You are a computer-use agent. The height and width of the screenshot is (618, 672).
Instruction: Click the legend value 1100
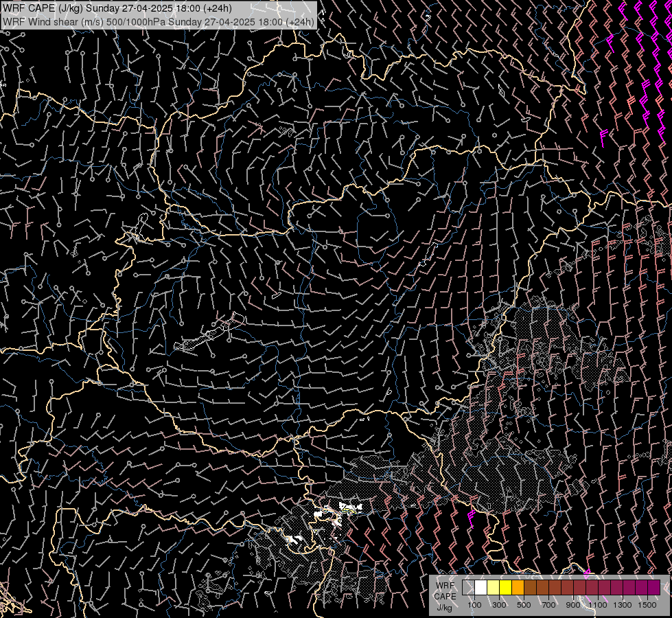tap(598, 605)
